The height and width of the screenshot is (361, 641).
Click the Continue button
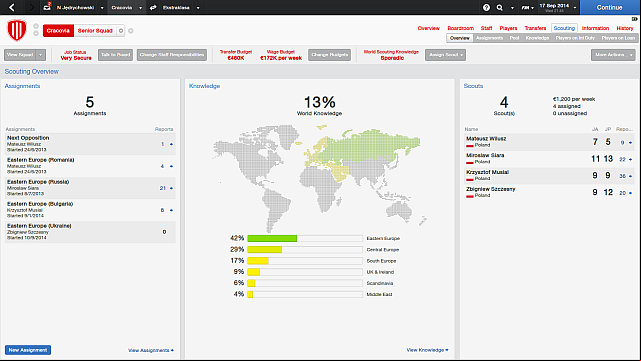(x=609, y=7)
